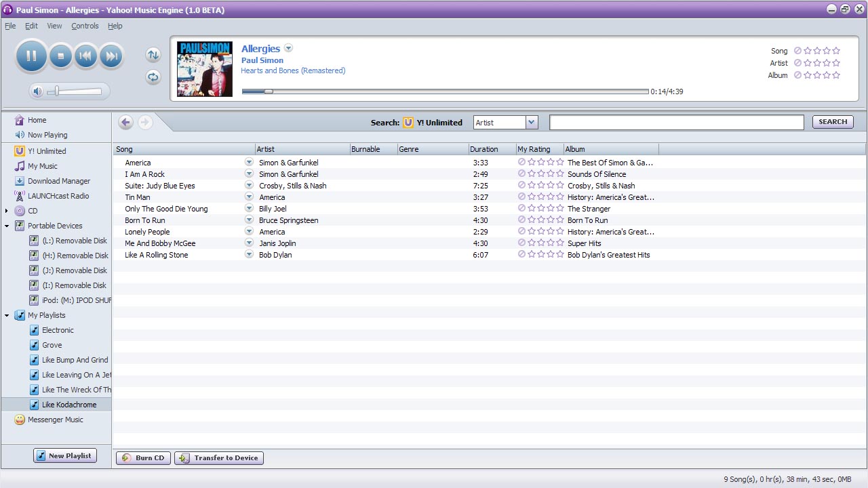
Task: Open the Allergies song options dropdown
Action: click(x=288, y=48)
